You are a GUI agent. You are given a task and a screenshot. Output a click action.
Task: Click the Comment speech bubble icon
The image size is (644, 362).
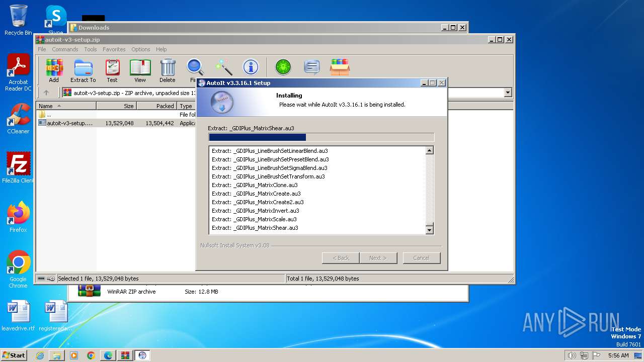312,67
